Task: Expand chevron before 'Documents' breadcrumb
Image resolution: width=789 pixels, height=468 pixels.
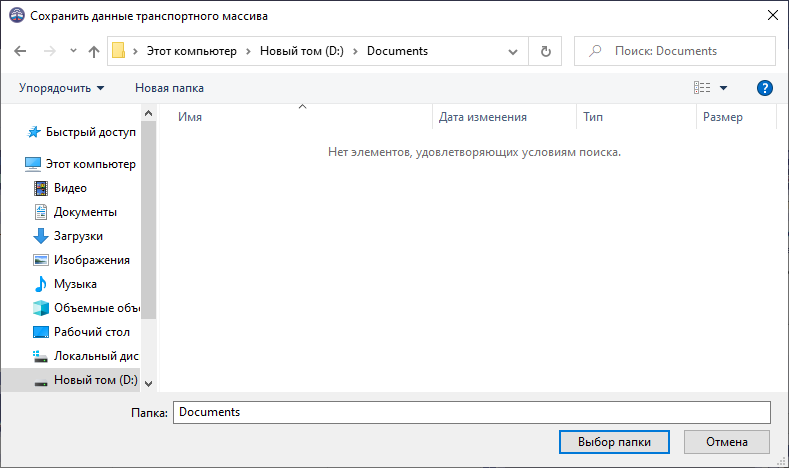Action: pos(355,51)
